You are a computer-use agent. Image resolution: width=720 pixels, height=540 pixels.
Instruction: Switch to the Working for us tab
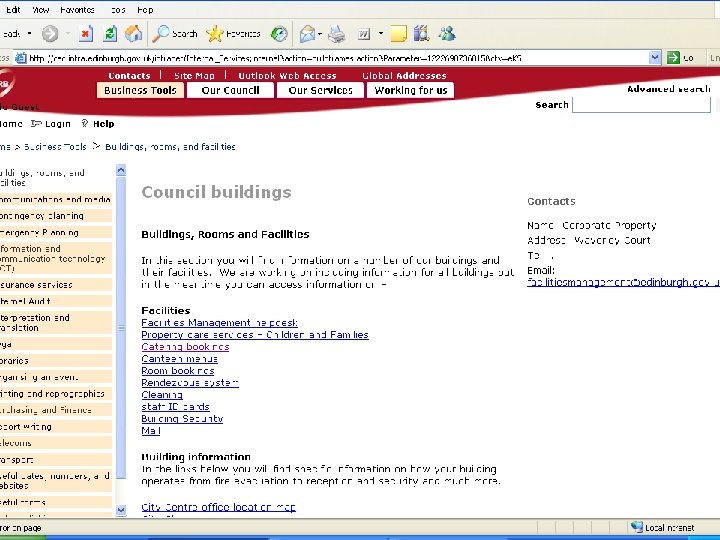click(x=411, y=90)
